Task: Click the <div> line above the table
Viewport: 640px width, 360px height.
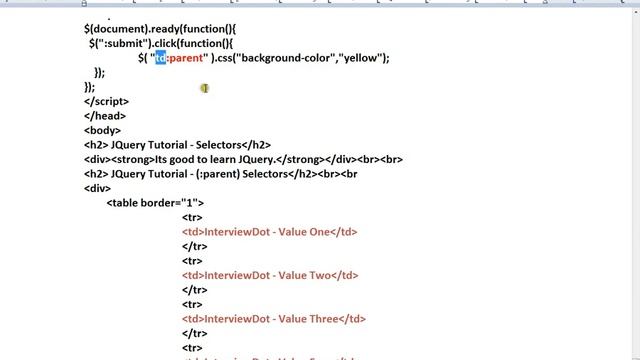Action: point(98,189)
